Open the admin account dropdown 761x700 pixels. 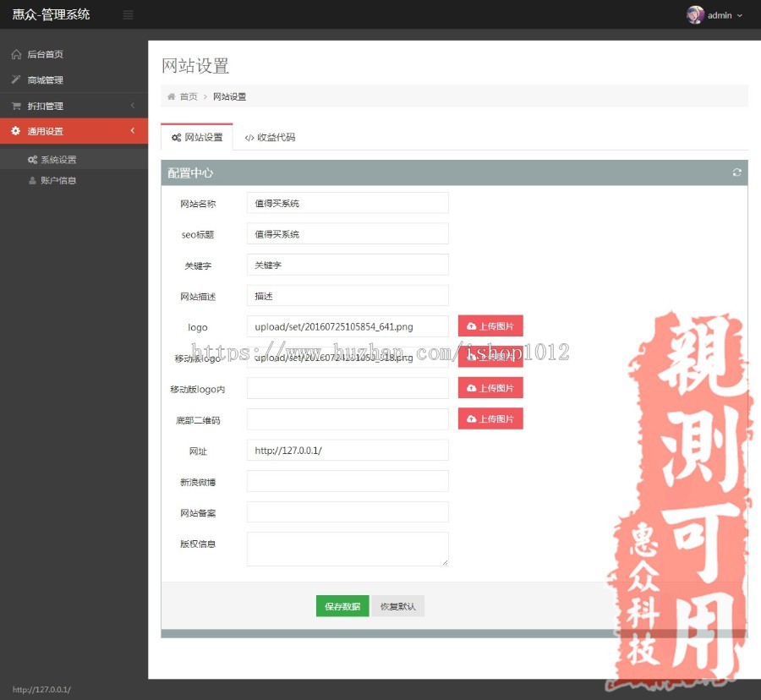coord(719,14)
